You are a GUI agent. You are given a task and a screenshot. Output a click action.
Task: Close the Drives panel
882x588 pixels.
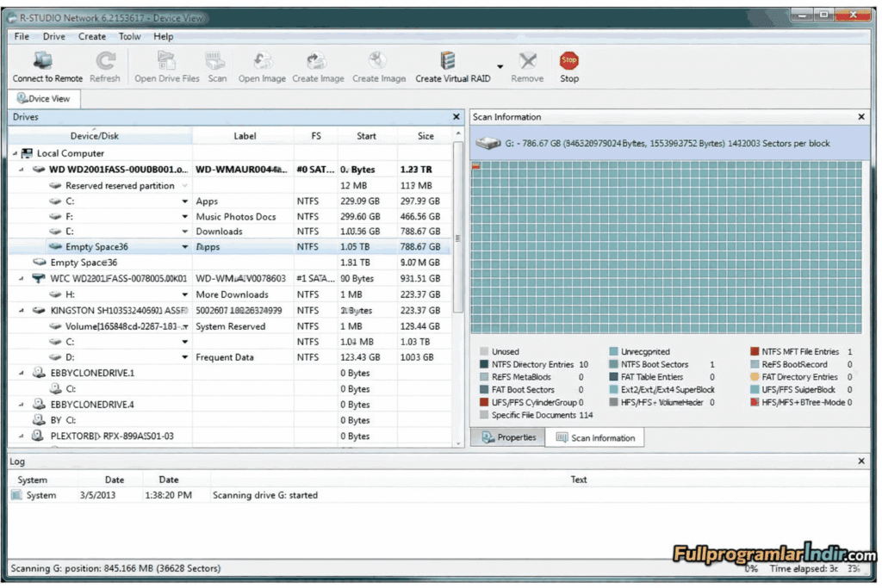tap(457, 117)
